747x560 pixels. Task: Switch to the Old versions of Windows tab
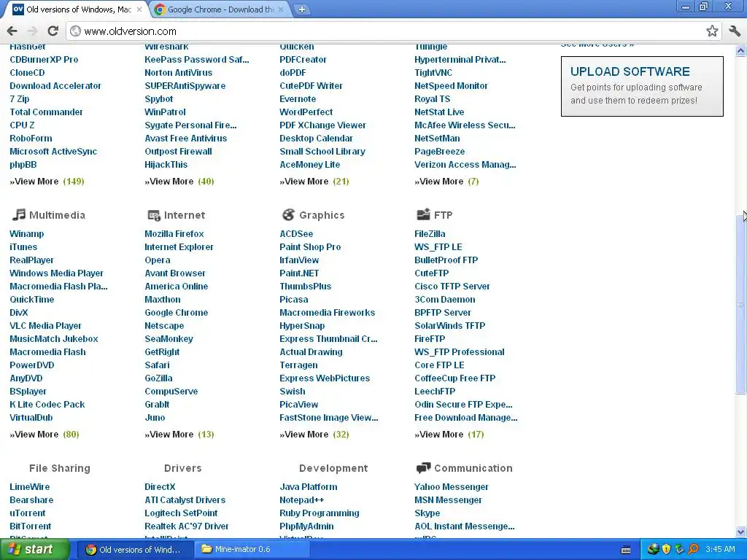click(x=76, y=9)
